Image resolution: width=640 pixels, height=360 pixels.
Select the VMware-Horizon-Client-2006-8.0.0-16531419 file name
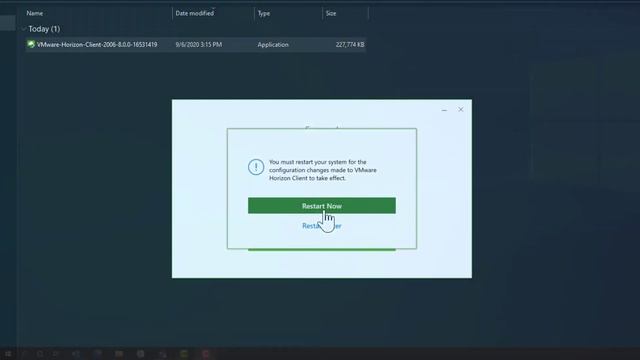tap(97, 44)
